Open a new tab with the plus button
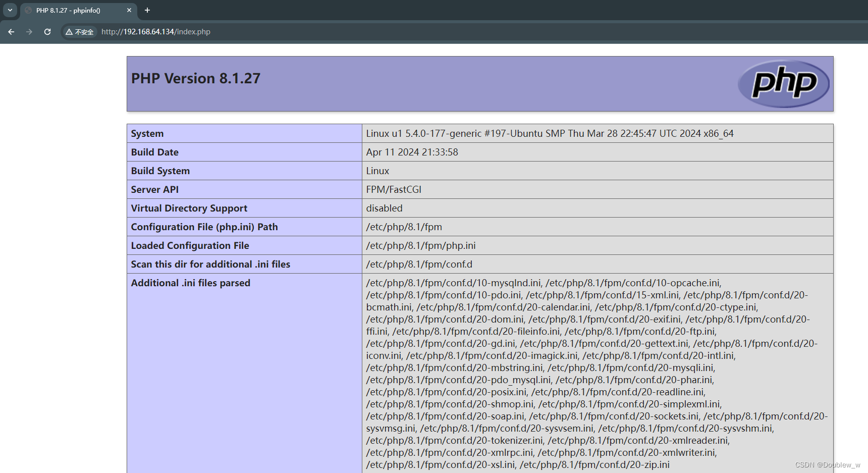Screen dimensions: 868x473 coord(147,10)
